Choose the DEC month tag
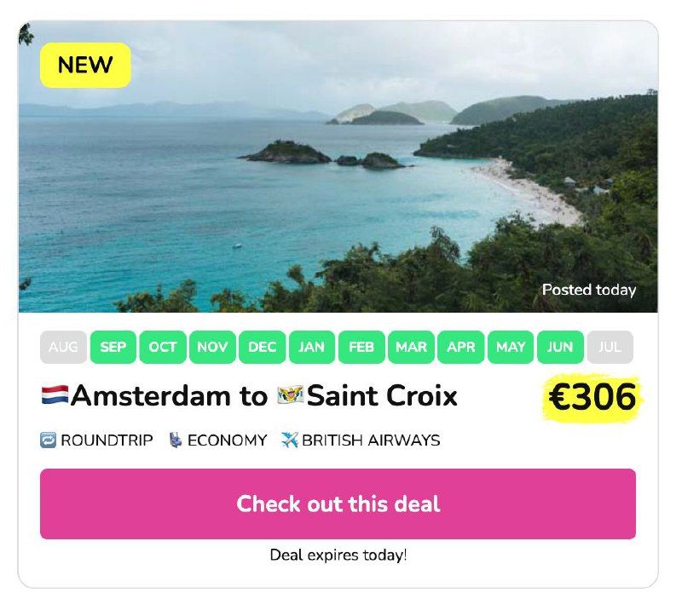Viewport: 682px width, 616px height. [263, 347]
